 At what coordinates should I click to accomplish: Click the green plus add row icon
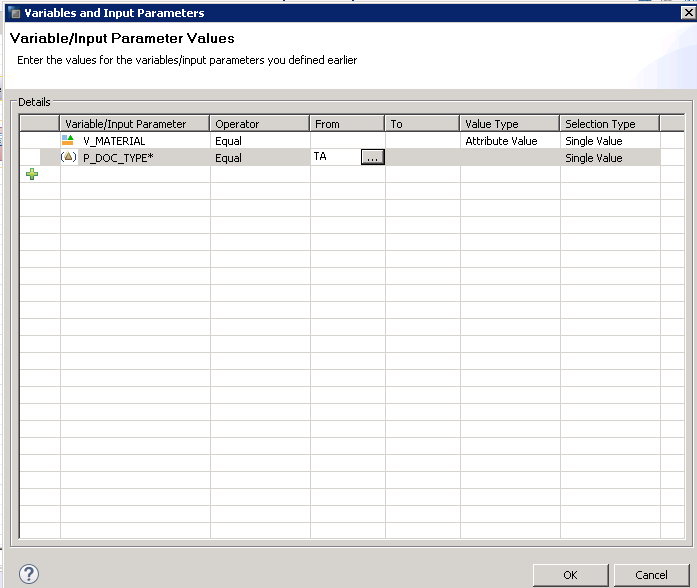(x=32, y=174)
